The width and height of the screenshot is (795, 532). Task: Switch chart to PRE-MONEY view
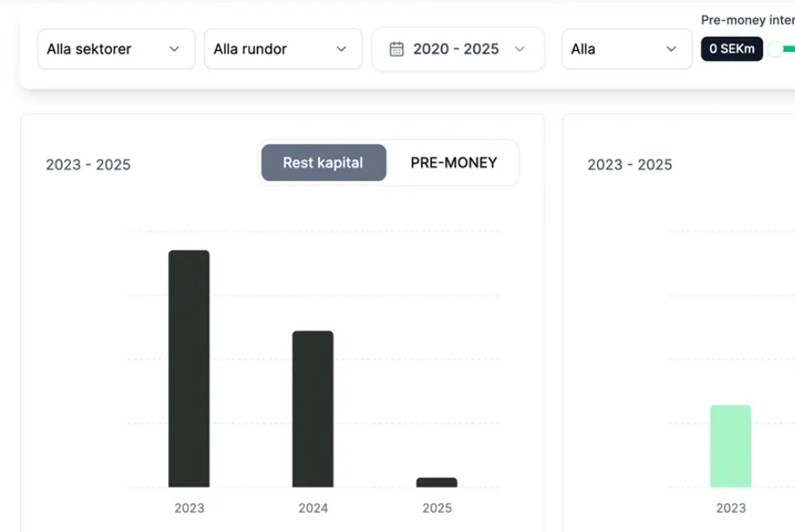pyautogui.click(x=454, y=162)
